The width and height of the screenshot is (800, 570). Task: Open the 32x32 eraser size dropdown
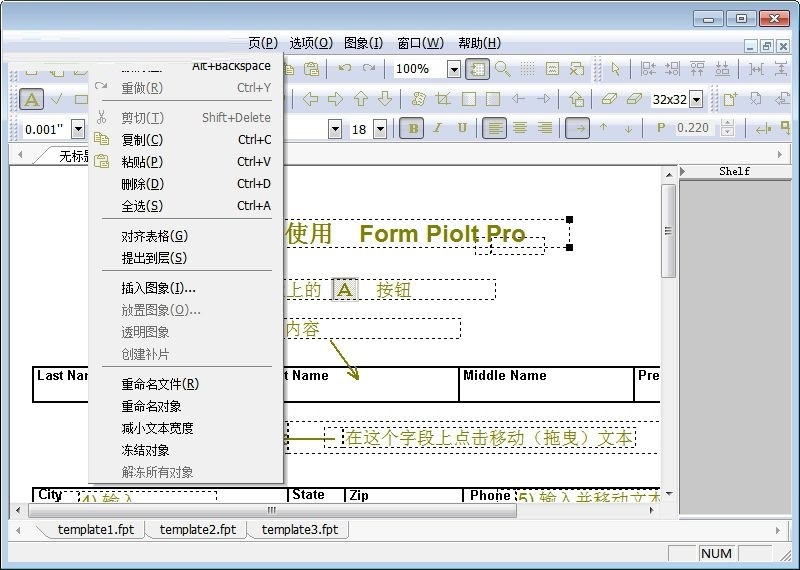pyautogui.click(x=696, y=99)
